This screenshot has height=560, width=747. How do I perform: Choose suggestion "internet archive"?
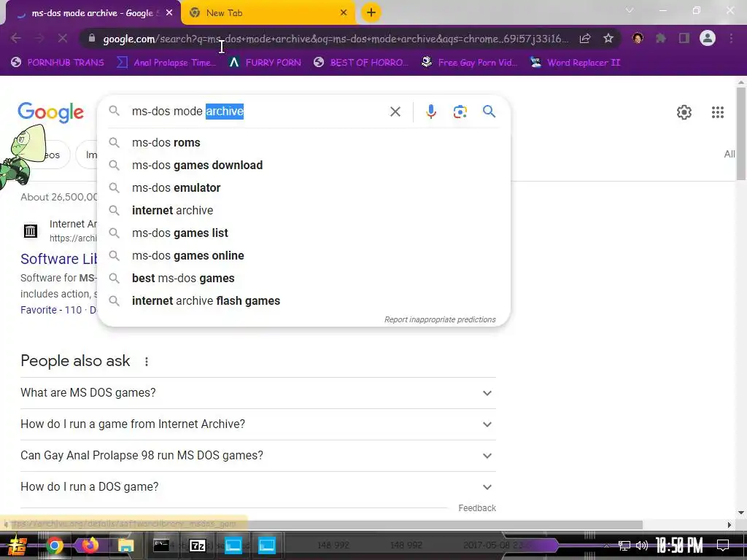pyautogui.click(x=303, y=211)
